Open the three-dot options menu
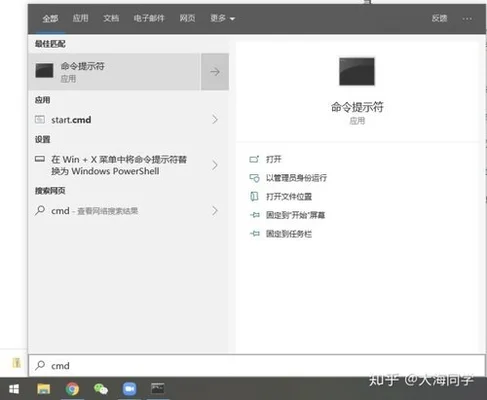 pyautogui.click(x=467, y=19)
